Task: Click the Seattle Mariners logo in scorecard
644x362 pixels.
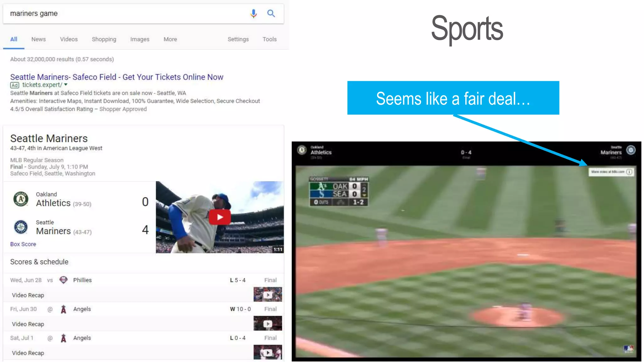Action: (21, 227)
